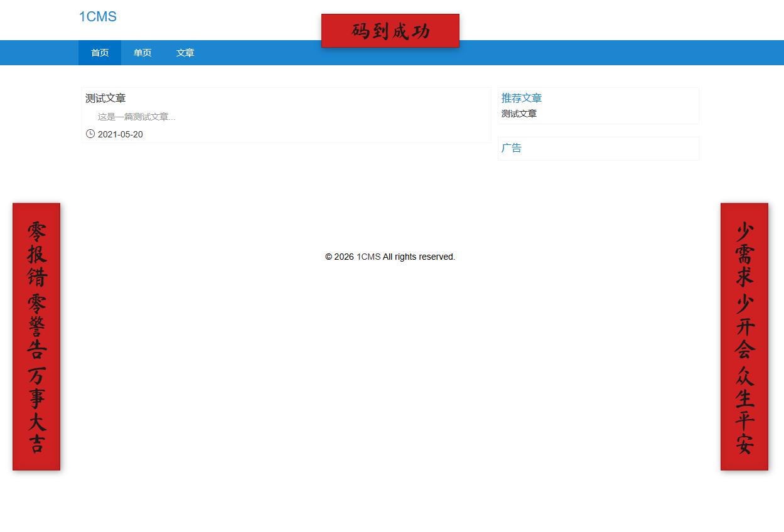The height and width of the screenshot is (532, 784).
Task: Click 大吉 at bottom of left couplet
Action: tap(36, 433)
